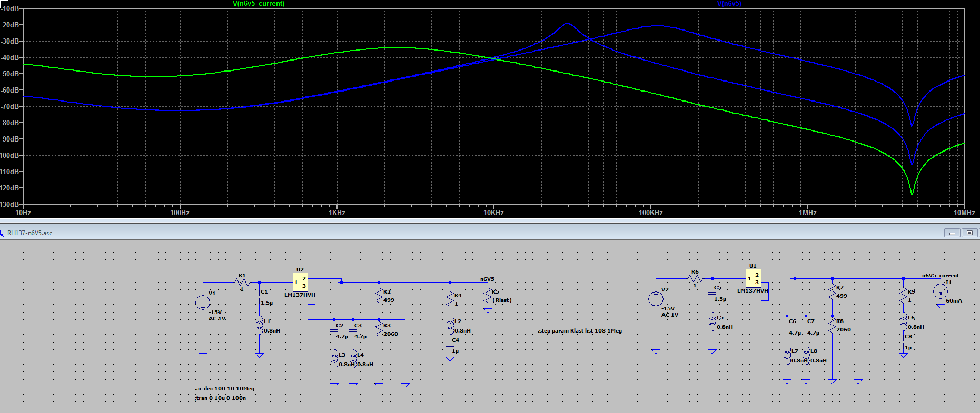Click the R8 2060 resistor on right circuit
The height and width of the screenshot is (413, 980).
coord(832,325)
